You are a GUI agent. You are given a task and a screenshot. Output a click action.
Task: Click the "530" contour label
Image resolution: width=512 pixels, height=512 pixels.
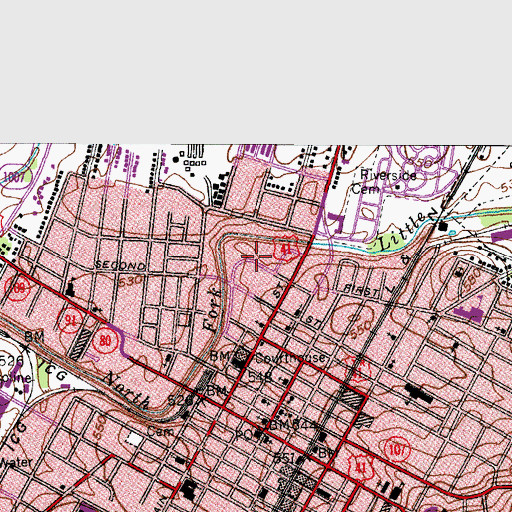tap(130, 282)
